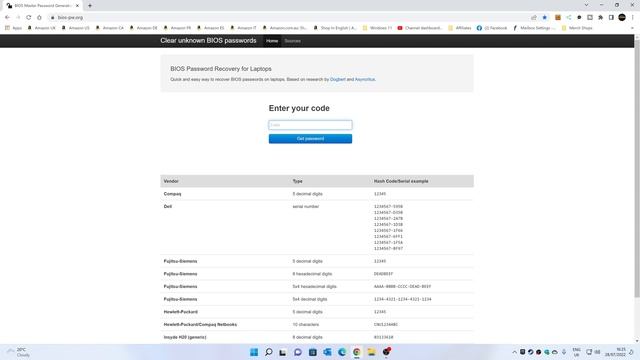The height and width of the screenshot is (360, 640).
Task: Open the Amazon IT bookmark
Action: [244, 28]
